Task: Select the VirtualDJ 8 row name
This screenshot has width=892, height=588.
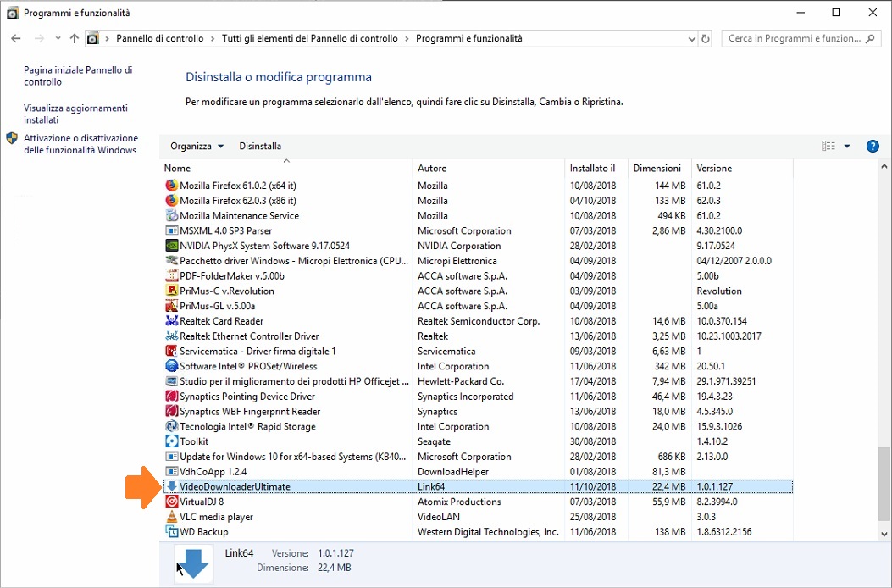Action: (202, 502)
